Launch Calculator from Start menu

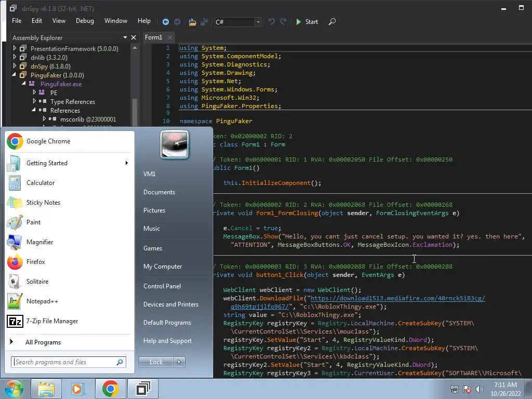coord(70,182)
